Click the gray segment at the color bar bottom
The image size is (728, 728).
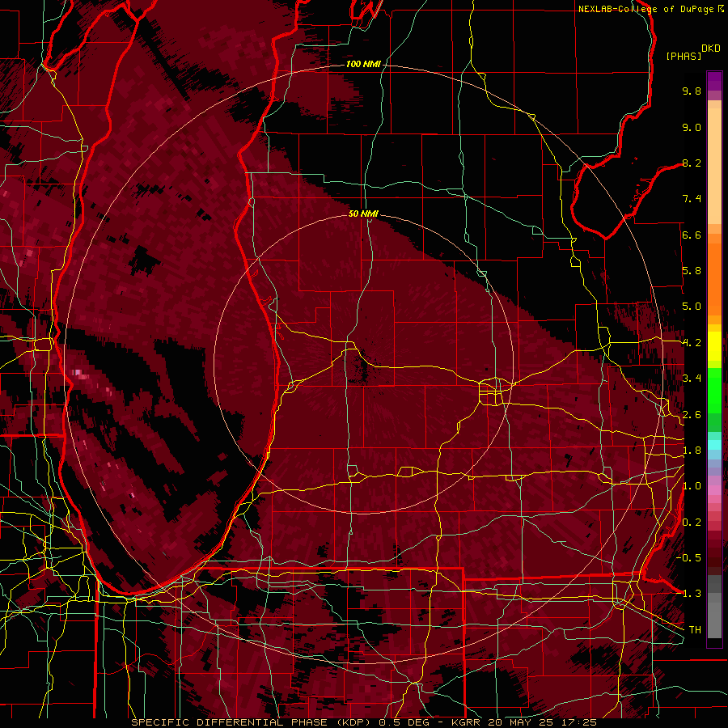tap(714, 620)
